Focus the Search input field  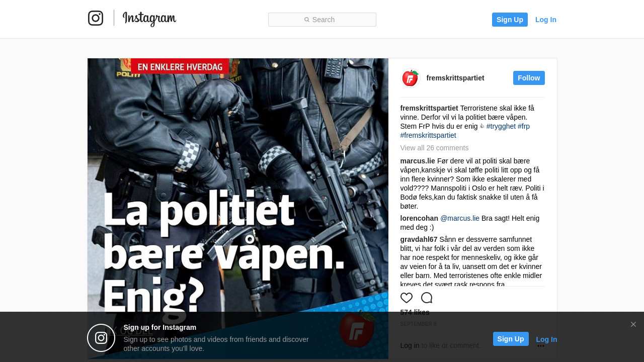[322, 20]
